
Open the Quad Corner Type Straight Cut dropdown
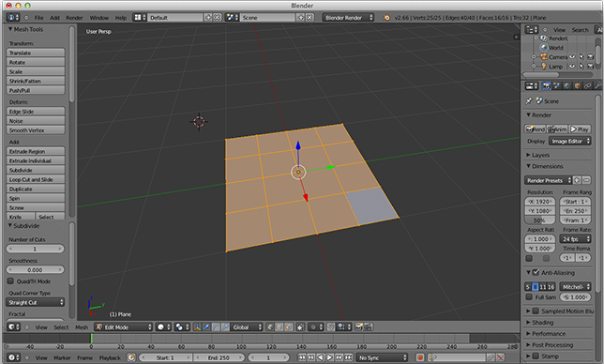point(35,302)
